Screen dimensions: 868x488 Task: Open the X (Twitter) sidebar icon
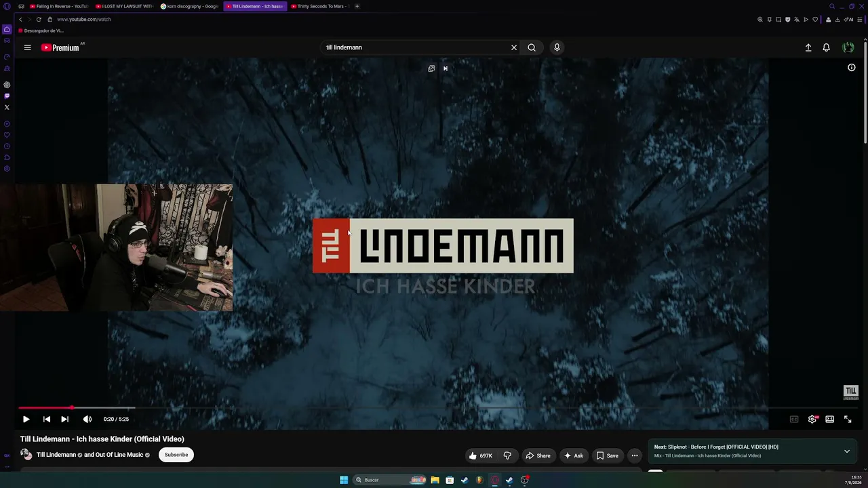(7, 107)
